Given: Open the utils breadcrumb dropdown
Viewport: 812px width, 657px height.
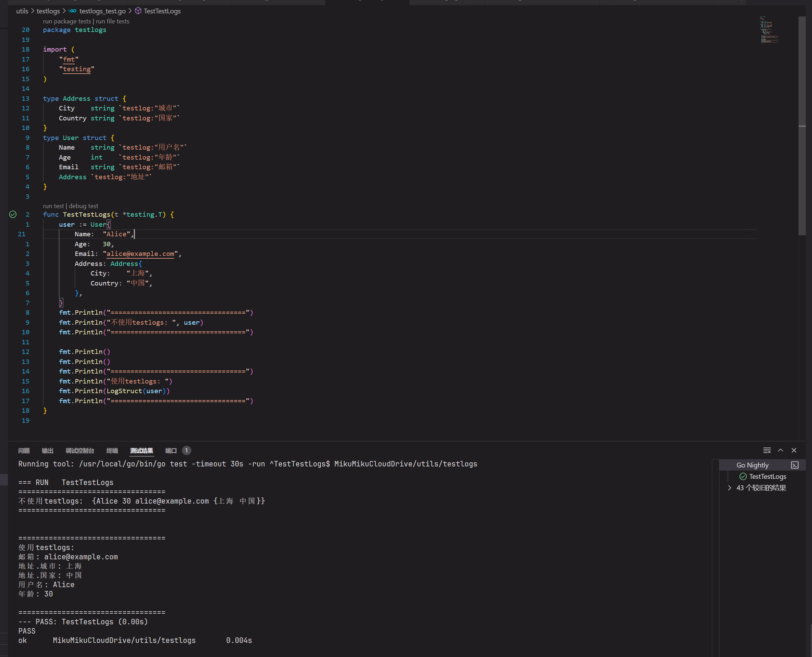Looking at the screenshot, I should pyautogui.click(x=22, y=11).
